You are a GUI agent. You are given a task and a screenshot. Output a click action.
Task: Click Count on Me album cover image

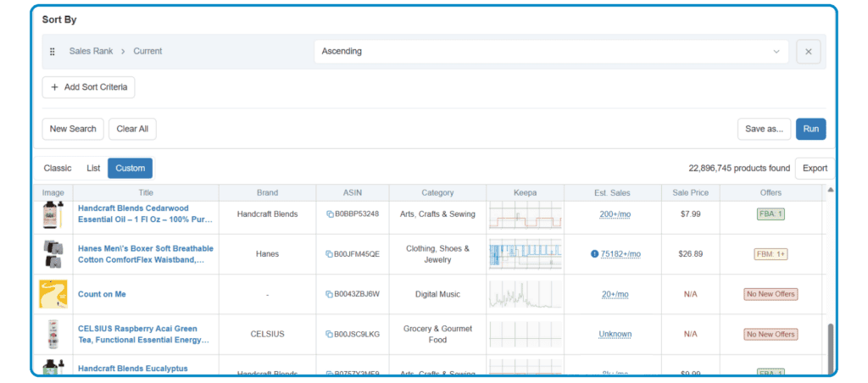coord(53,294)
